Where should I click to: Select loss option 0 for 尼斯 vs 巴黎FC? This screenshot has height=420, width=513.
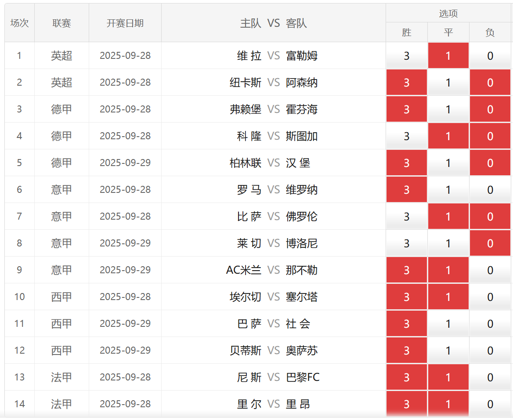tap(490, 377)
